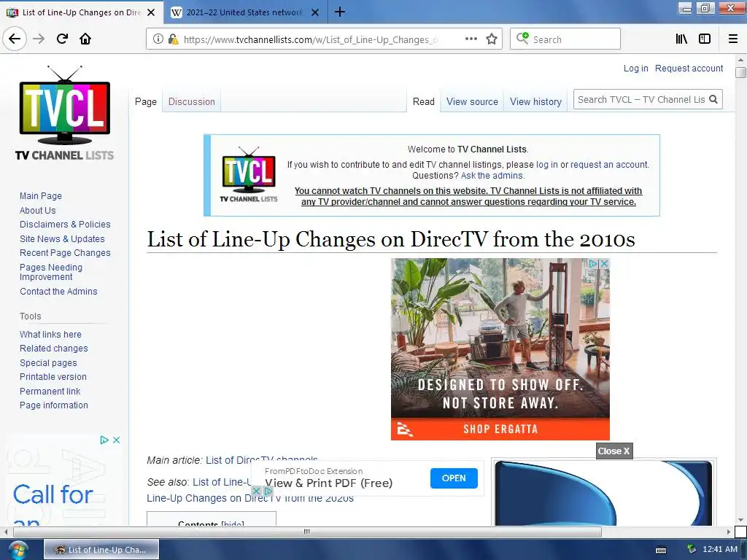Click the OPEN button on PDF ad
Viewport: 747px width, 560px height.
tap(454, 478)
